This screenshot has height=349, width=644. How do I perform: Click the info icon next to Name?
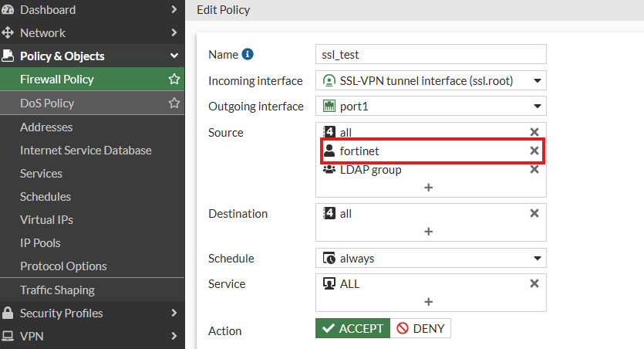click(x=248, y=54)
